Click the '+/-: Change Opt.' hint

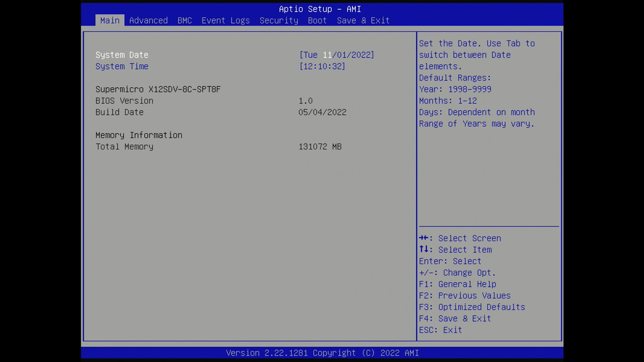pyautogui.click(x=457, y=273)
